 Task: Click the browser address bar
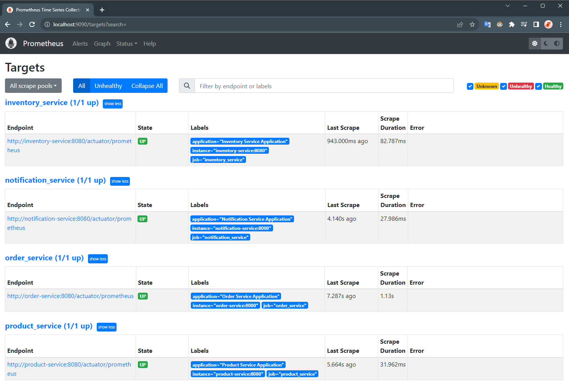click(251, 24)
